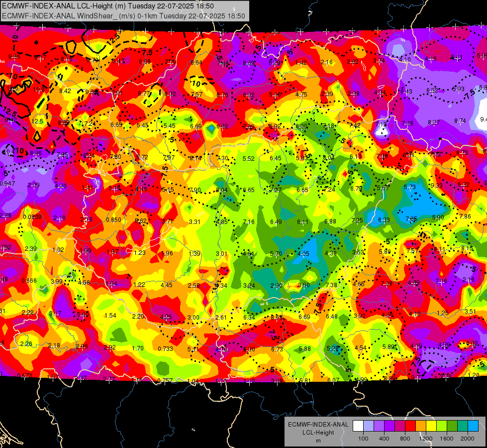
Task: Click the WindShear 0-1km title line
Action: click(x=123, y=15)
